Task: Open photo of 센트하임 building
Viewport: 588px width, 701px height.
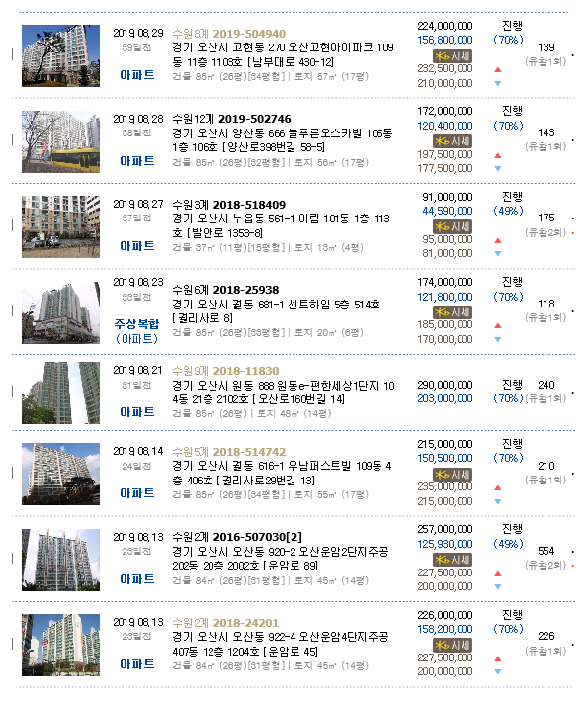Action: [x=60, y=312]
